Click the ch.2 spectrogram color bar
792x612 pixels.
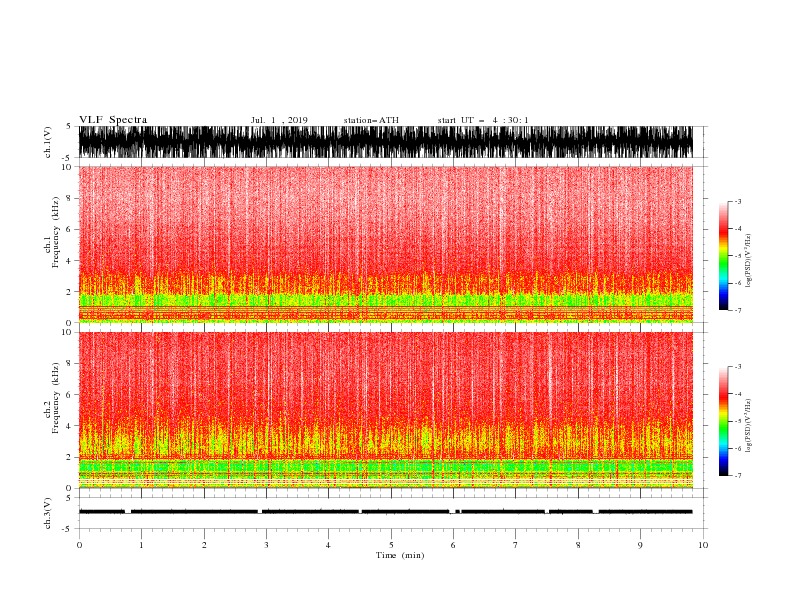pos(723,421)
